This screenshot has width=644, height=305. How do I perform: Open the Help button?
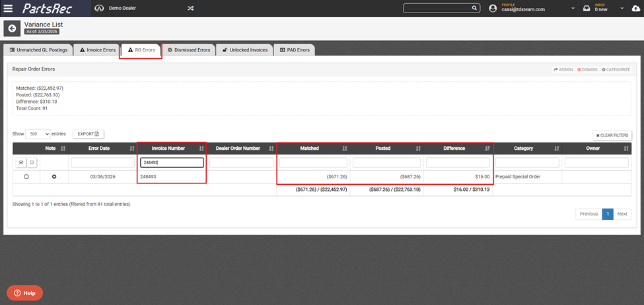pyautogui.click(x=24, y=293)
